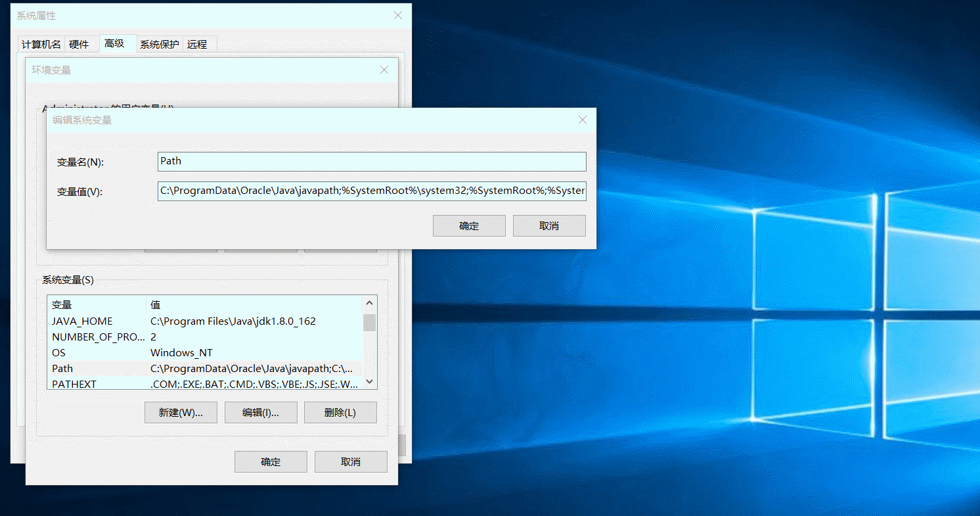The image size is (980, 516).
Task: Switch to the 硬件 tab
Action: 79,44
